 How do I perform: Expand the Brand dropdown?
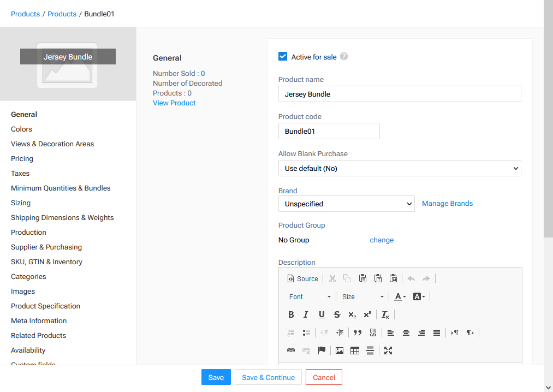346,204
